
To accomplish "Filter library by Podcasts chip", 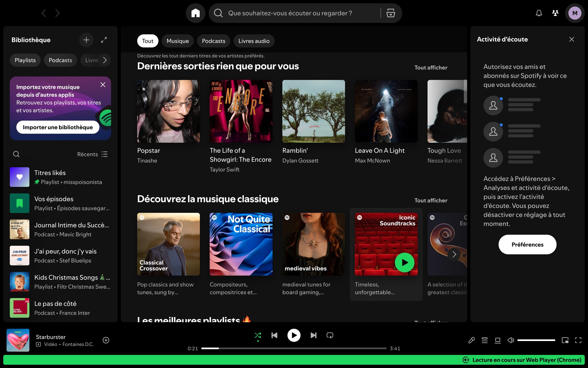I will coord(60,60).
